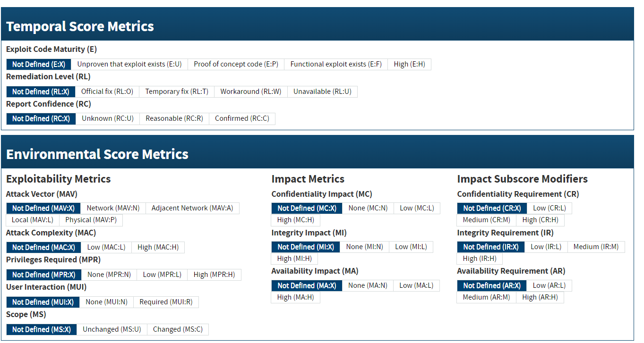Set Exploit Code Maturity to High (E:H)
This screenshot has height=343, width=644.
click(409, 64)
